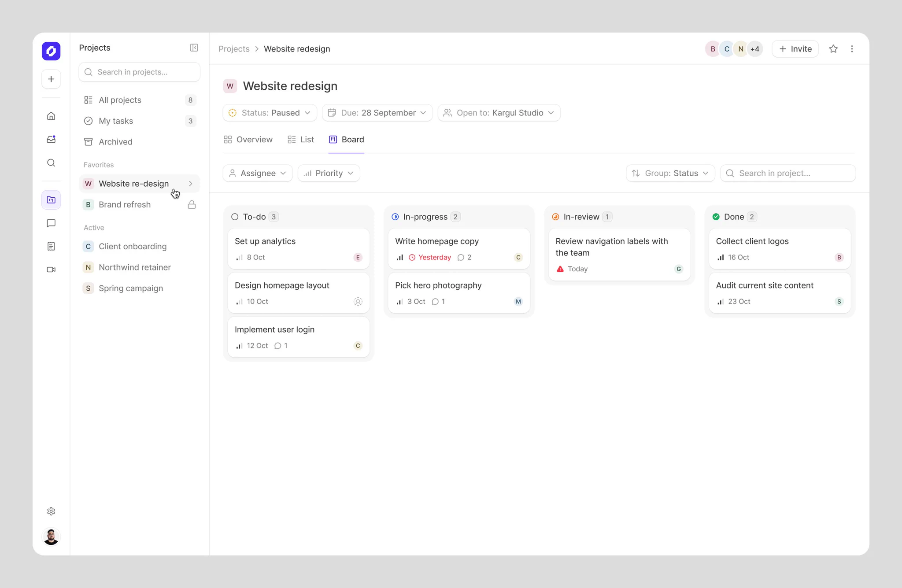Open the Open to: Kargul Studio dropdown

pyautogui.click(x=499, y=113)
